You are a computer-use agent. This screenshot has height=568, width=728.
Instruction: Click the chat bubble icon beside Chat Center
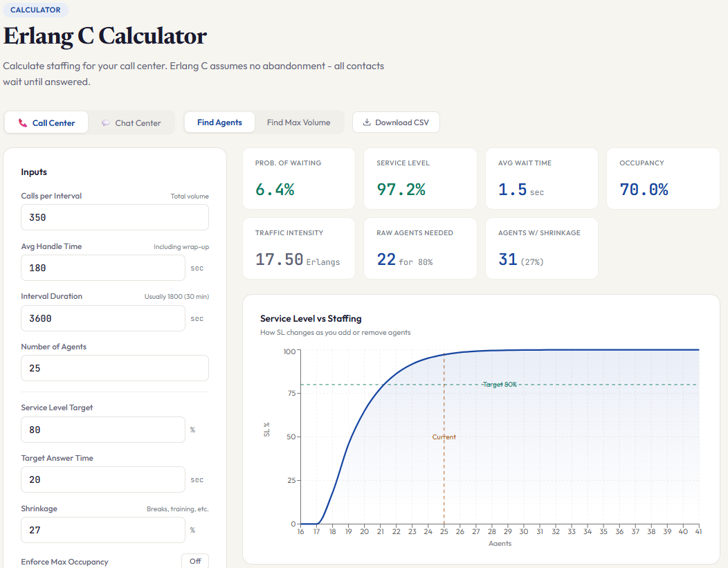coord(105,122)
